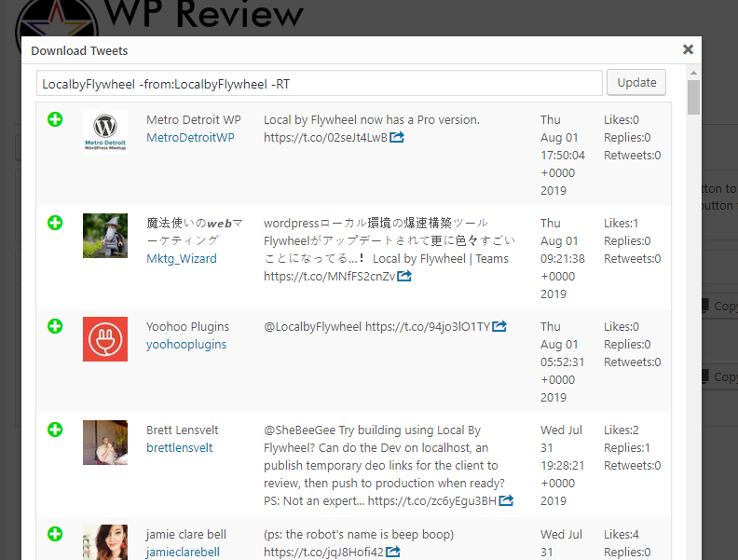738x560 pixels.
Task: Open the jamieclarebell profile link
Action: pyautogui.click(x=183, y=552)
